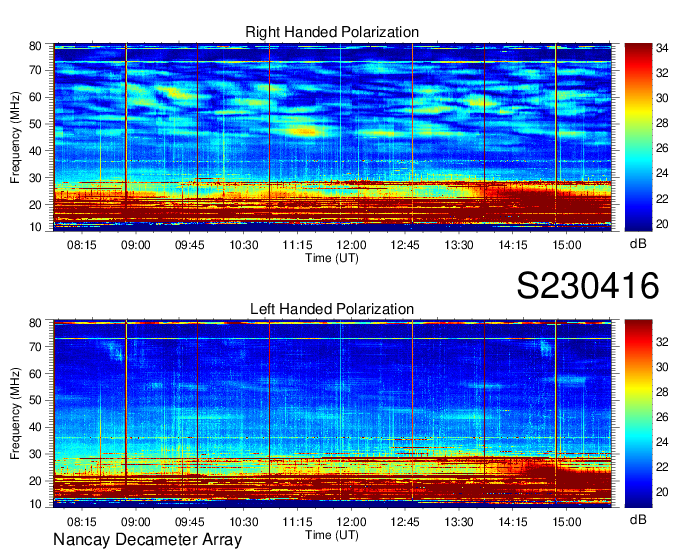Click 50 MHz tick on Left Handed plot
Viewport: 680px width, 552px height.
click(x=35, y=400)
